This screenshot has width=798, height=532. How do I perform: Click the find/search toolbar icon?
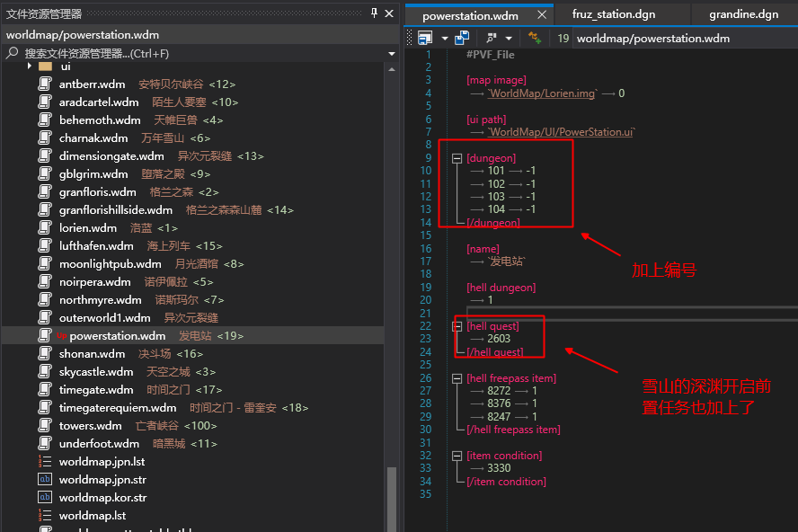pos(492,38)
